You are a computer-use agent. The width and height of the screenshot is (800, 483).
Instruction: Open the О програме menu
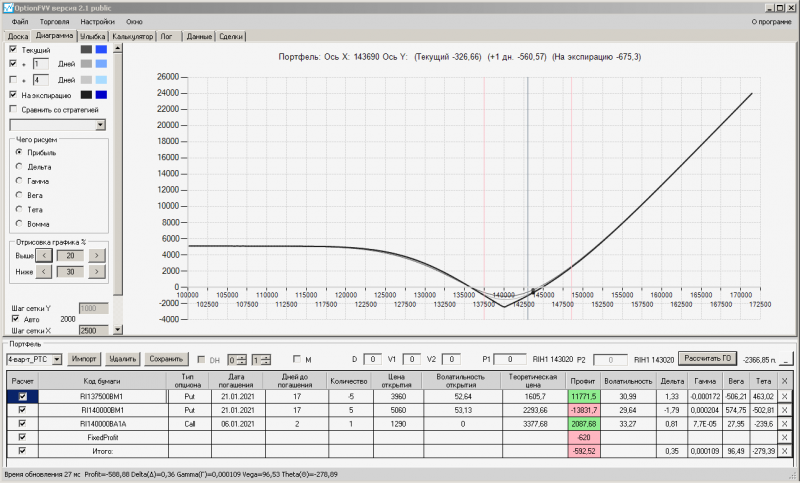coord(771,22)
